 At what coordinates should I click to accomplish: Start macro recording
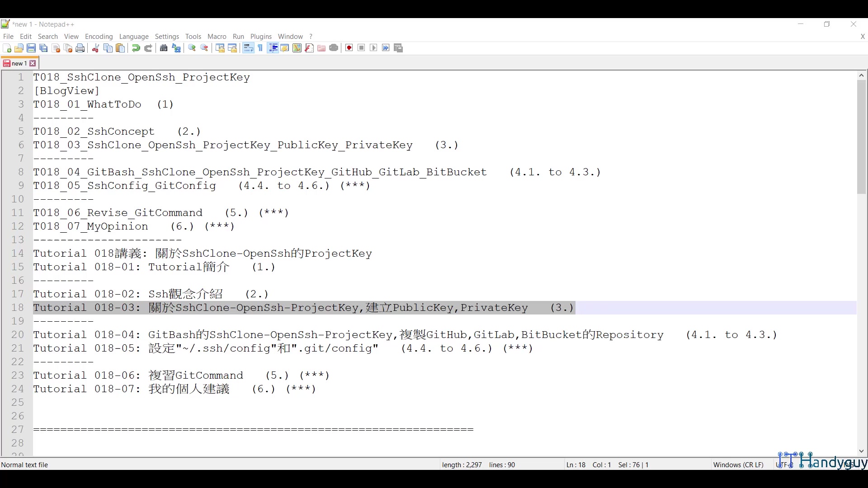click(x=349, y=48)
